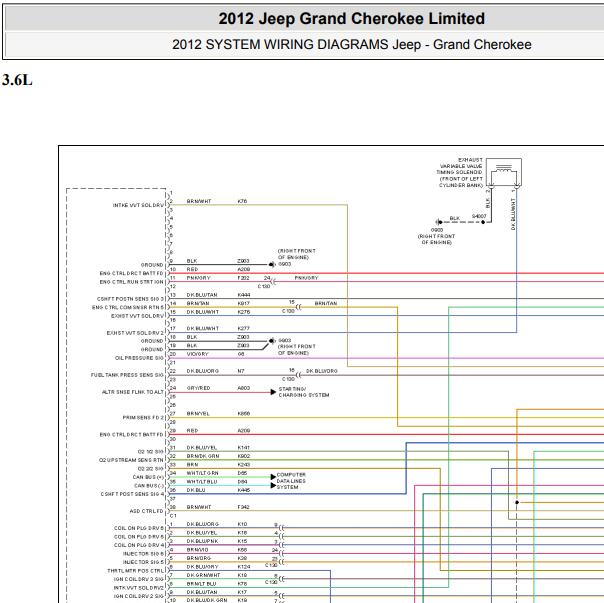Select the 'ENG CTRL COM SNSR RTN 5' label
This screenshot has height=603, width=604.
tap(128, 307)
